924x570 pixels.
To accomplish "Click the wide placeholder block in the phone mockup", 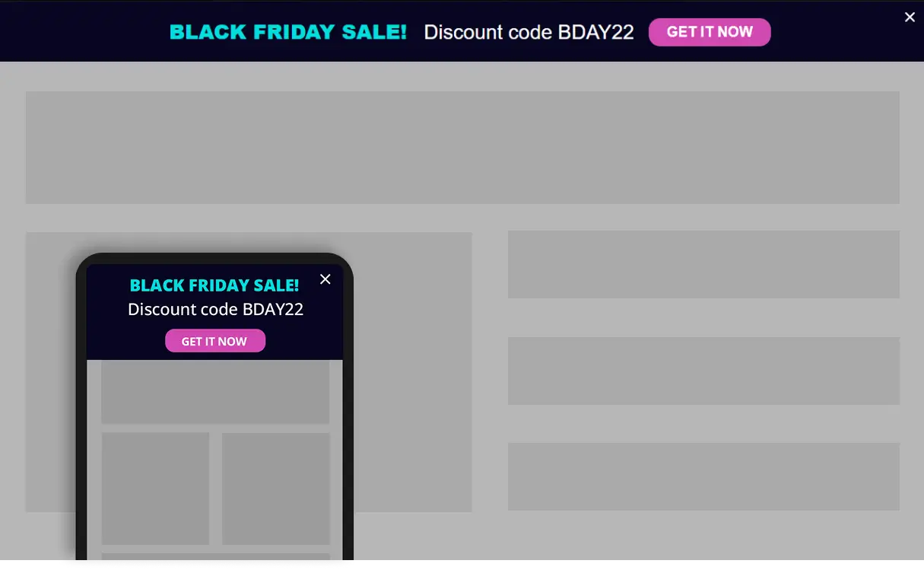I will (215, 392).
